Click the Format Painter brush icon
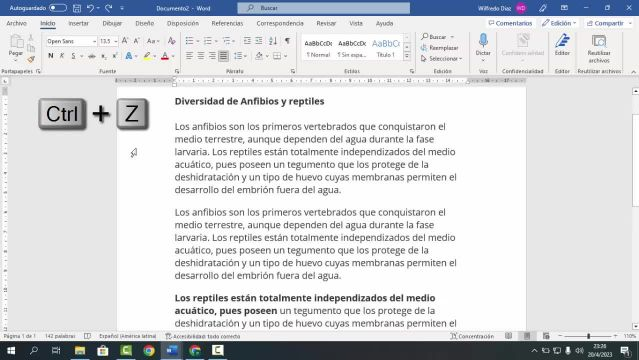This screenshot has height=360, width=639. pyautogui.click(x=31, y=60)
